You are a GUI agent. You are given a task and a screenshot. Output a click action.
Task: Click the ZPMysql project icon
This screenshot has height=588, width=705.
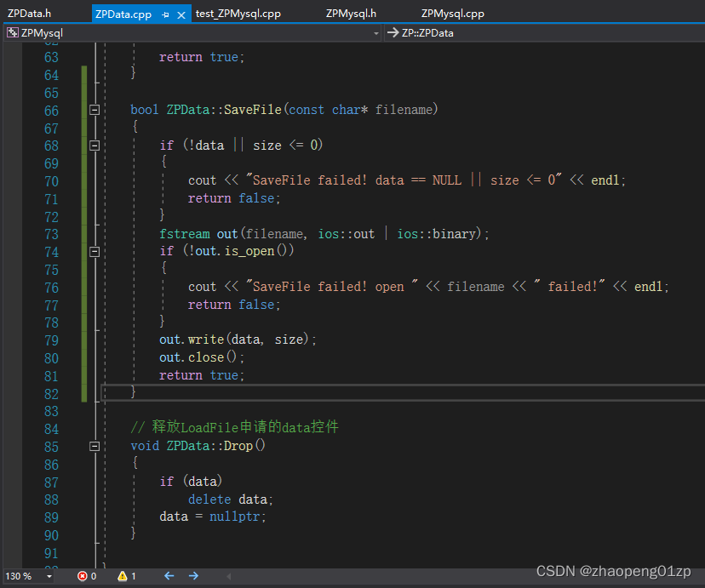(13, 32)
